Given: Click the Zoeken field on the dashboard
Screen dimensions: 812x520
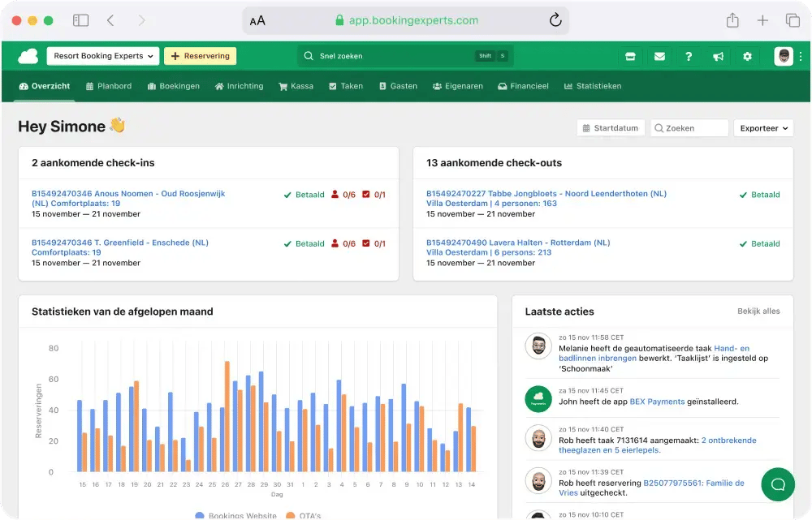Looking at the screenshot, I should pyautogui.click(x=689, y=128).
